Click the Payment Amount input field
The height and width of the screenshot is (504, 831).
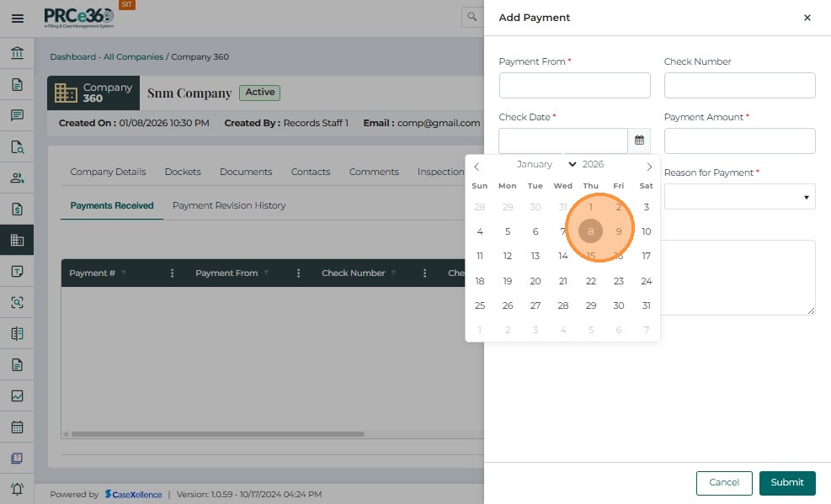(x=739, y=141)
